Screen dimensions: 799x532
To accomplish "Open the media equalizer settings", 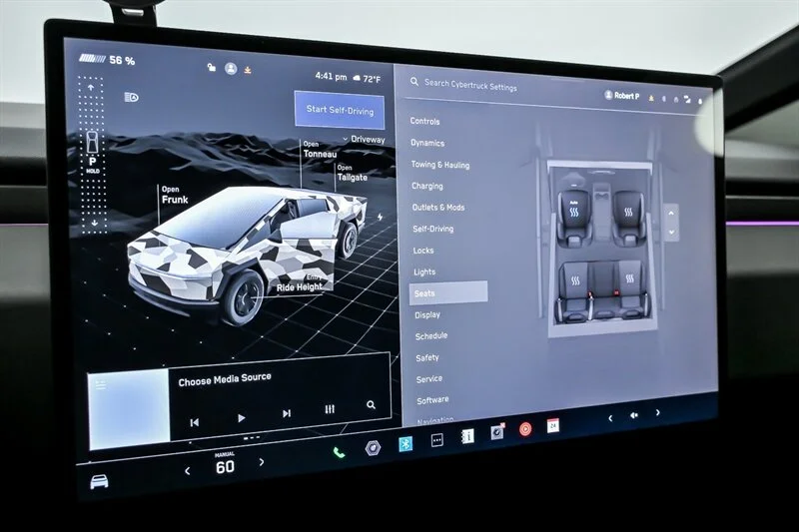I will [x=330, y=409].
